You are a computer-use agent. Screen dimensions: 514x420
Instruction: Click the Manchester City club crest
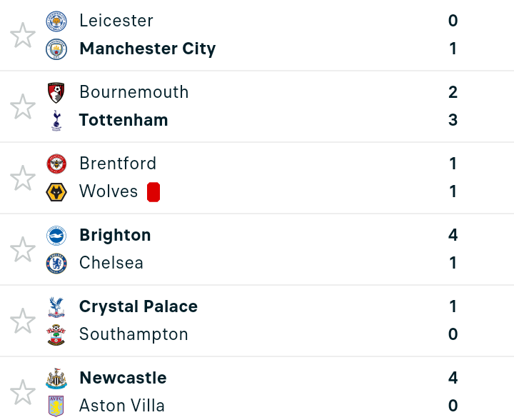[x=56, y=49]
